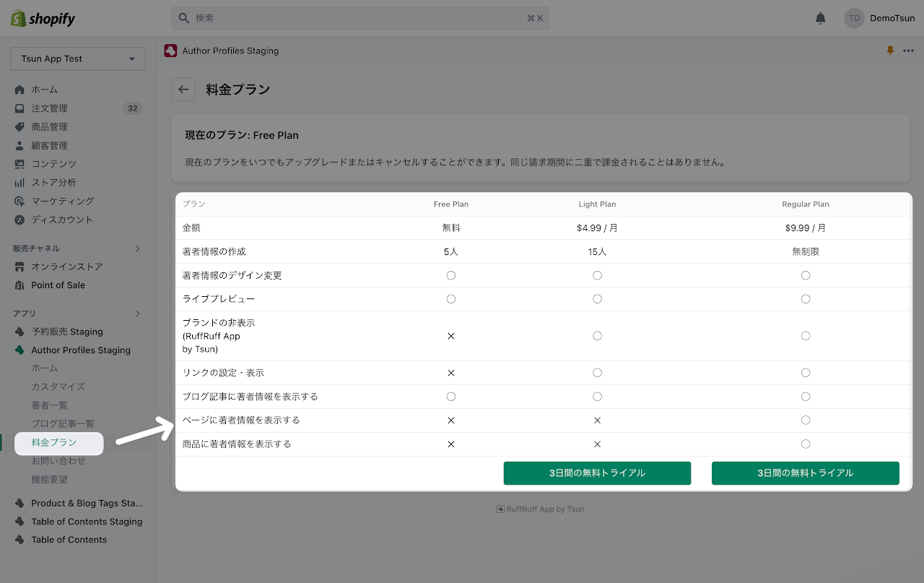Viewport: 924px width, 583px height.
Task: Go to お問い合わせ submenu
Action: pyautogui.click(x=58, y=461)
